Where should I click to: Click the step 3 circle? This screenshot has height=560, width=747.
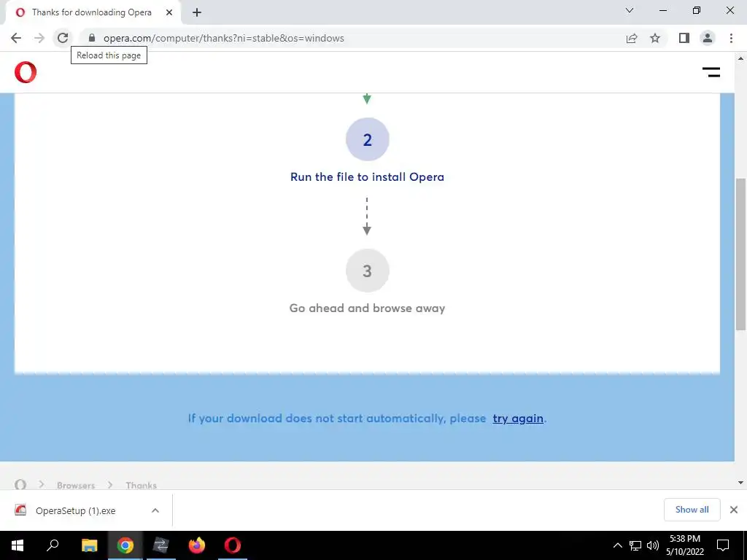pos(368,271)
